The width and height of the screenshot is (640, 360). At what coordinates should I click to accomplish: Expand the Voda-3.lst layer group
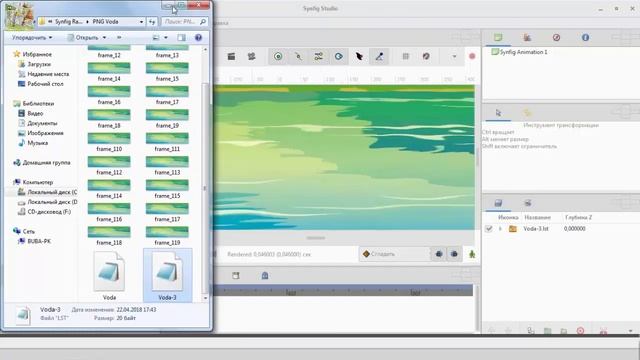pyautogui.click(x=500, y=229)
